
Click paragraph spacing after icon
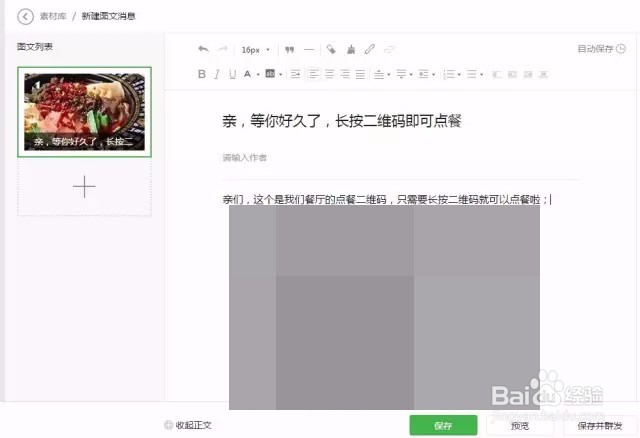[x=402, y=74]
